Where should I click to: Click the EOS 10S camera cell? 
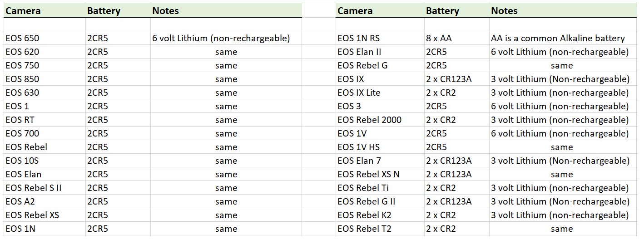tap(21, 161)
